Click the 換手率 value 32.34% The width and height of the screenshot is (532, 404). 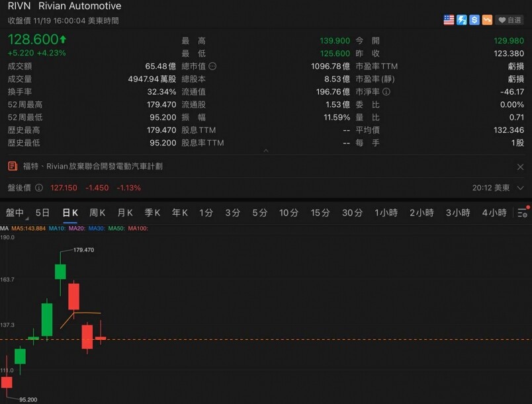[161, 92]
